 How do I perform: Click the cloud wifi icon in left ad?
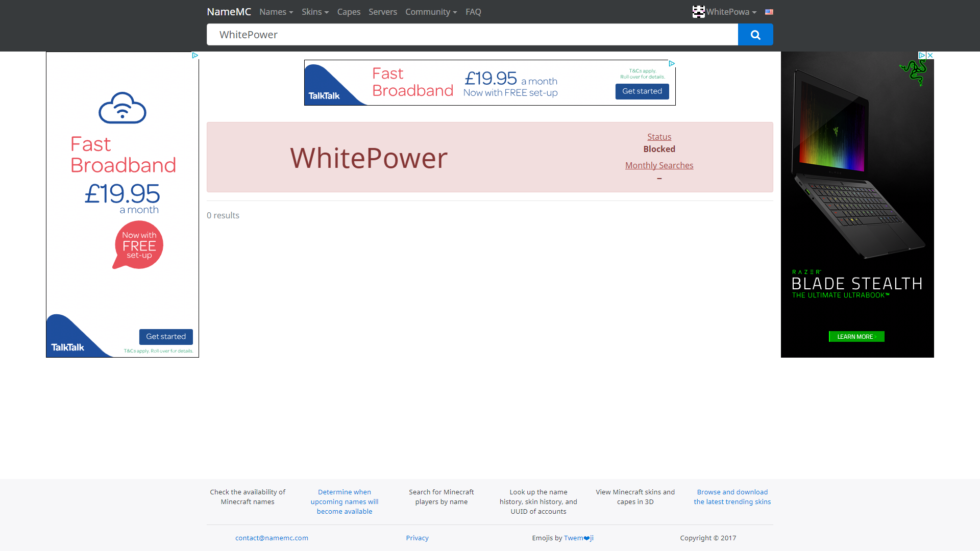pos(122,108)
